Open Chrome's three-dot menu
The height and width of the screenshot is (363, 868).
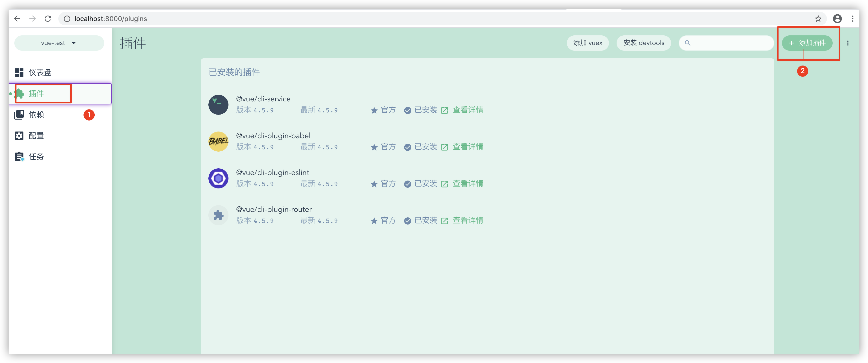[x=852, y=19]
